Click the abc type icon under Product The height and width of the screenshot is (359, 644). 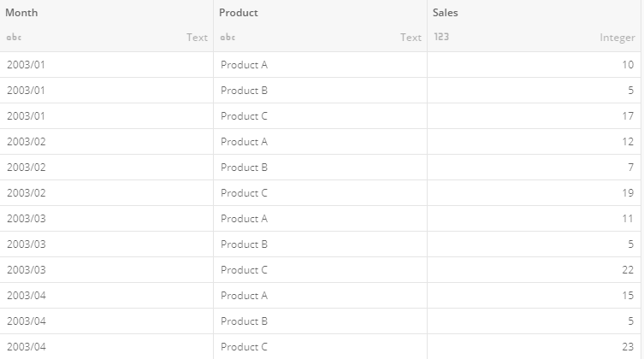pos(227,38)
